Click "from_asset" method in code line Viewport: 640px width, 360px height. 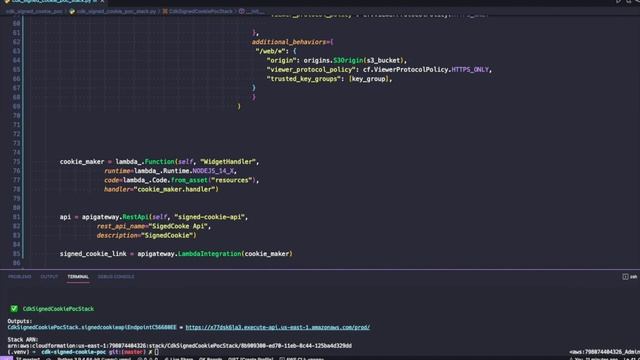click(189, 180)
